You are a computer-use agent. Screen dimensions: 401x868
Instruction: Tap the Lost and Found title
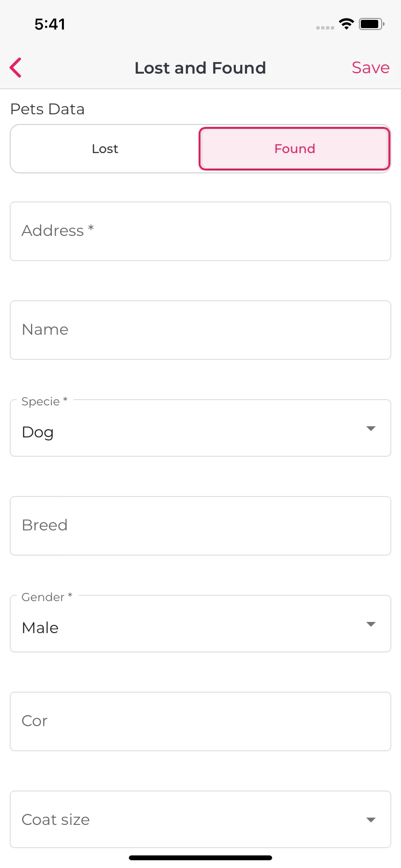[x=200, y=68]
